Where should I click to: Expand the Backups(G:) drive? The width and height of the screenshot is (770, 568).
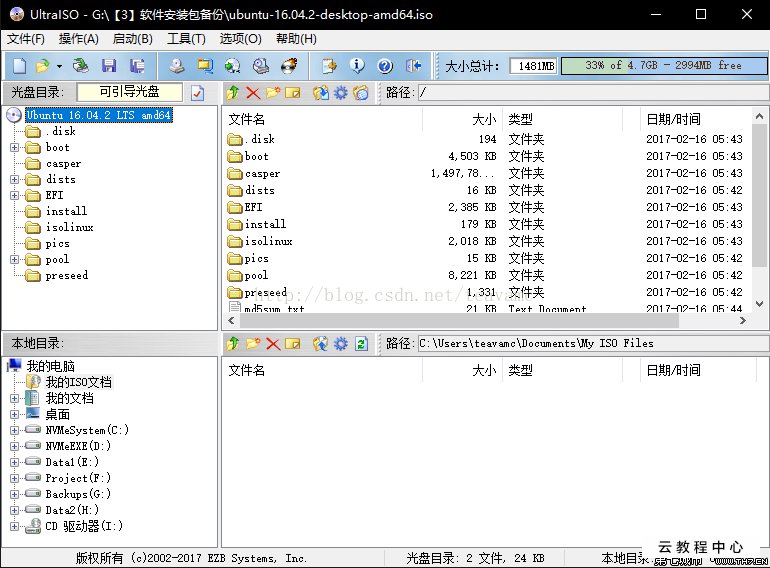(x=14, y=494)
